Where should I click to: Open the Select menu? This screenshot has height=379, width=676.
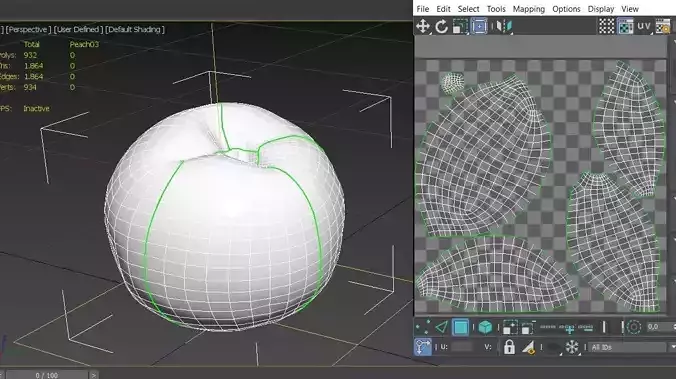[x=468, y=9]
